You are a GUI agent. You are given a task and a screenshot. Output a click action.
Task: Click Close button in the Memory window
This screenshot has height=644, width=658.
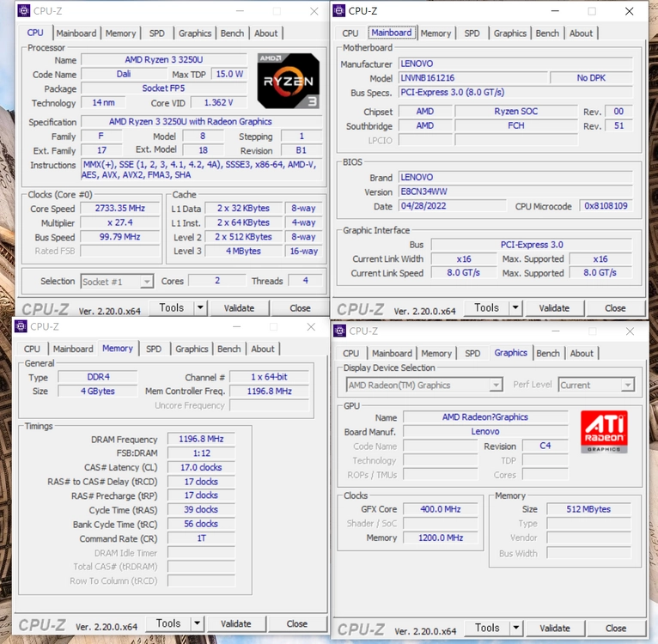click(296, 623)
